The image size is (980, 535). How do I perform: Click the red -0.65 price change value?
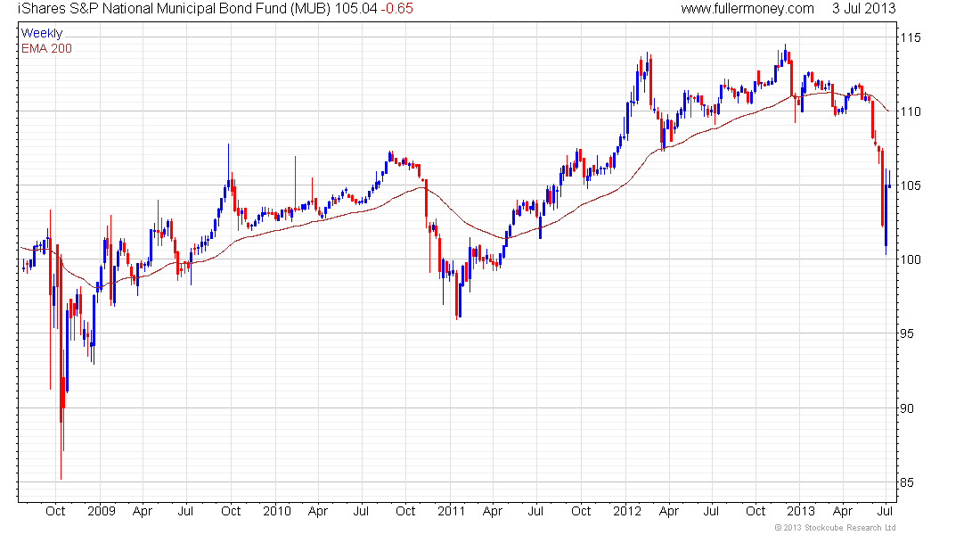[396, 9]
